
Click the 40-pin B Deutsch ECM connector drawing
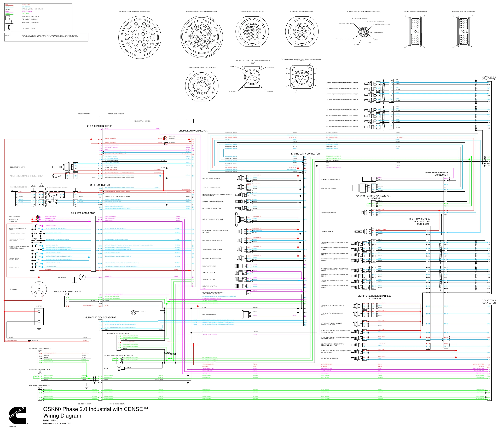point(415,32)
